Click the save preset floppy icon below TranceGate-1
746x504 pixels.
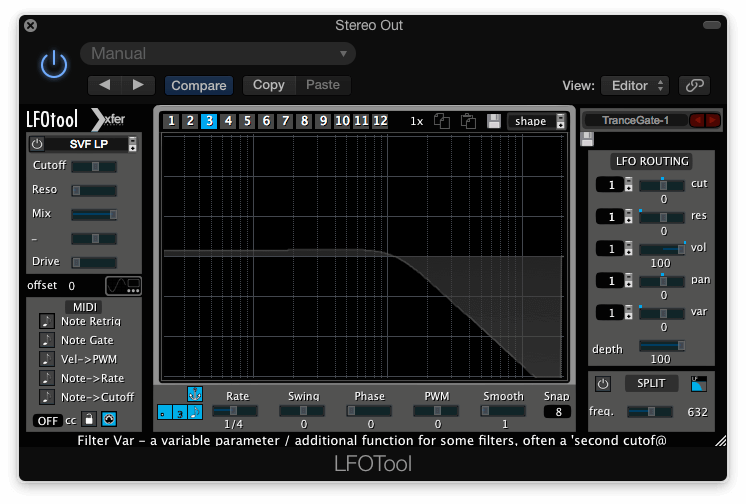588,139
